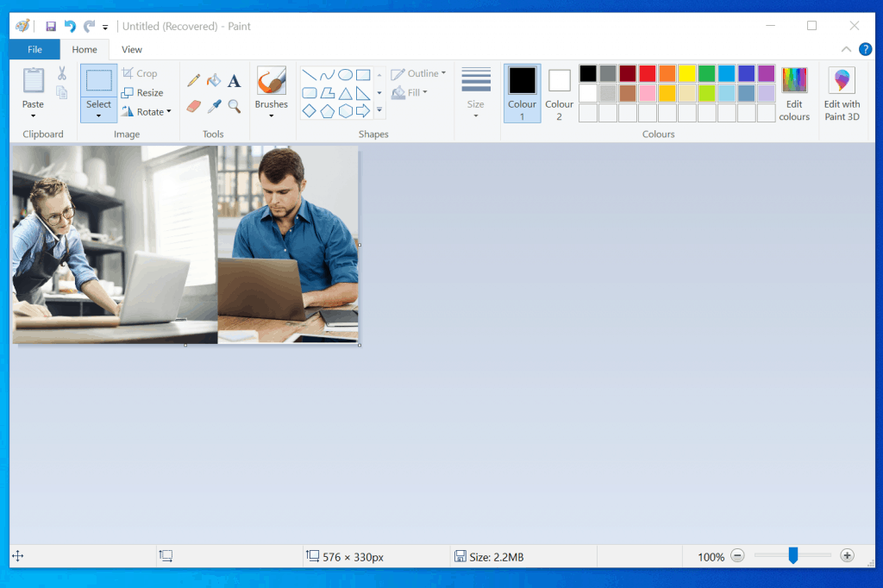Open the Rotate dropdown
883x588 pixels.
[146, 111]
